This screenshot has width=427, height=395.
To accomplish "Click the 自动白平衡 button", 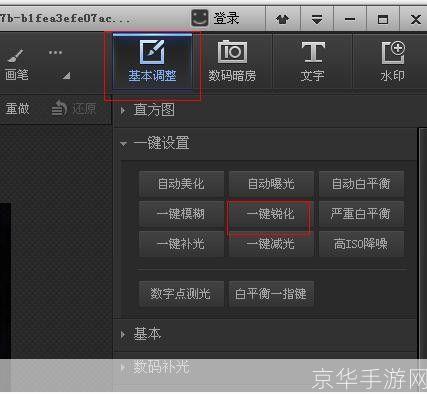I will click(x=361, y=184).
